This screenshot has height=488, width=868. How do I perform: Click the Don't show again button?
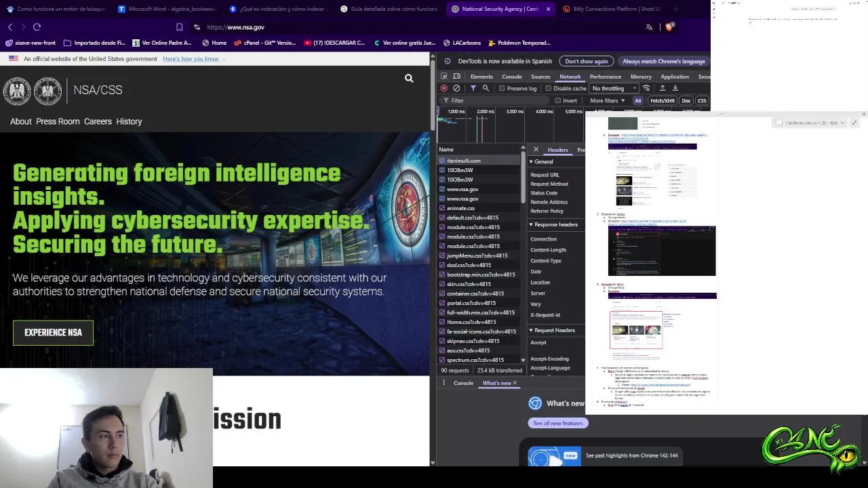pos(587,61)
